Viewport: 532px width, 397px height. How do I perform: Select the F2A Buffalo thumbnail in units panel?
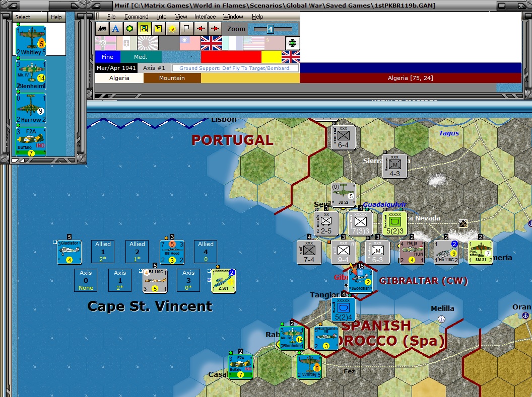pos(31,141)
